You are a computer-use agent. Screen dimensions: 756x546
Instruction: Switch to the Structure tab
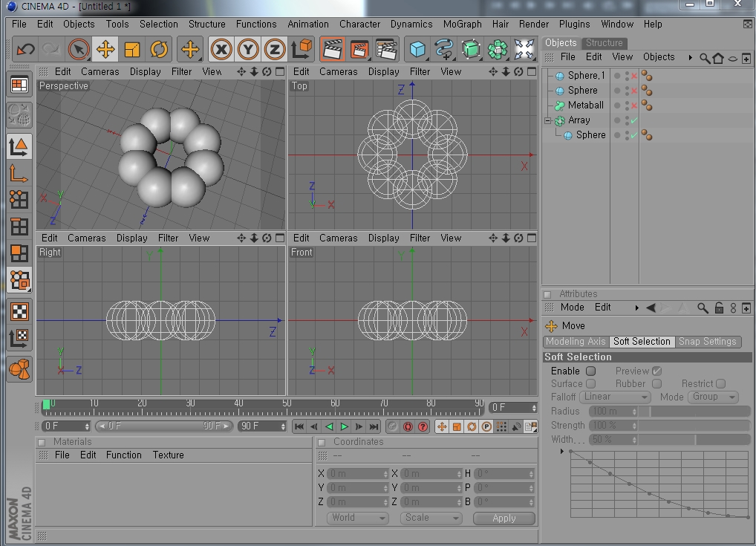click(604, 43)
